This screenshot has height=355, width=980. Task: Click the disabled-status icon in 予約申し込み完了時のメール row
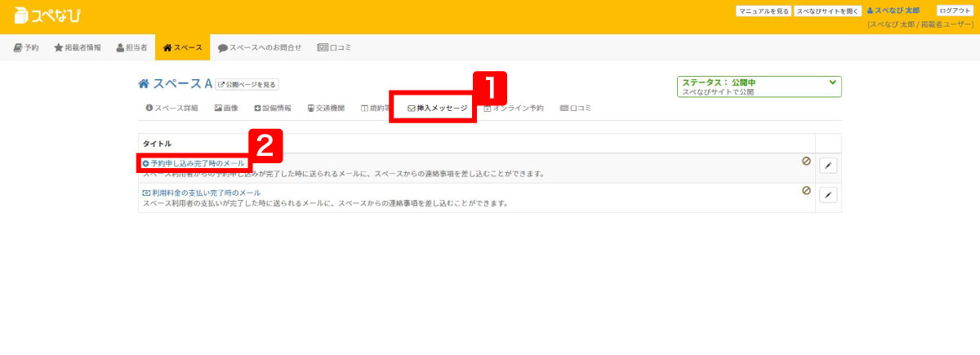(806, 161)
